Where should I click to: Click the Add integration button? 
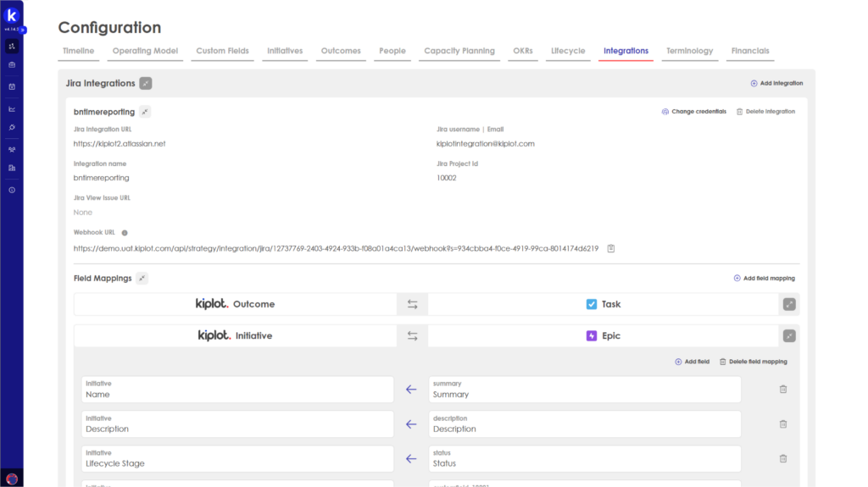coord(776,83)
